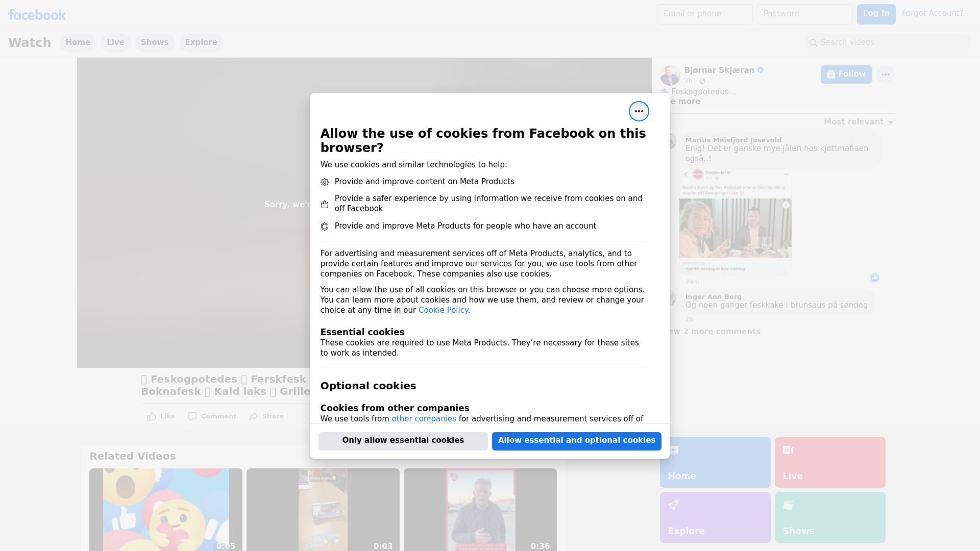Click the gear icon beside content bullet

coord(325,182)
